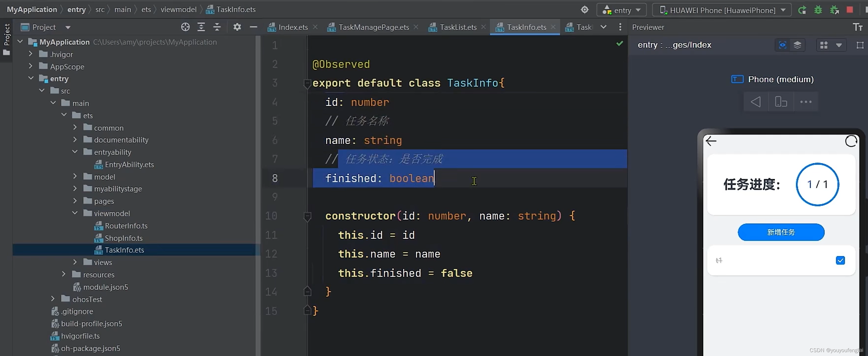868x356 pixels.
Task: Click the Previewer three-dots more icon
Action: click(806, 102)
